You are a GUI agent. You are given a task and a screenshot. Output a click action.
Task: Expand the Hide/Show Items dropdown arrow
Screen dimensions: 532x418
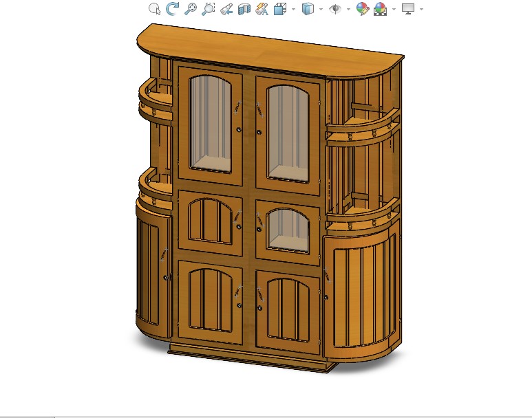pyautogui.click(x=348, y=9)
